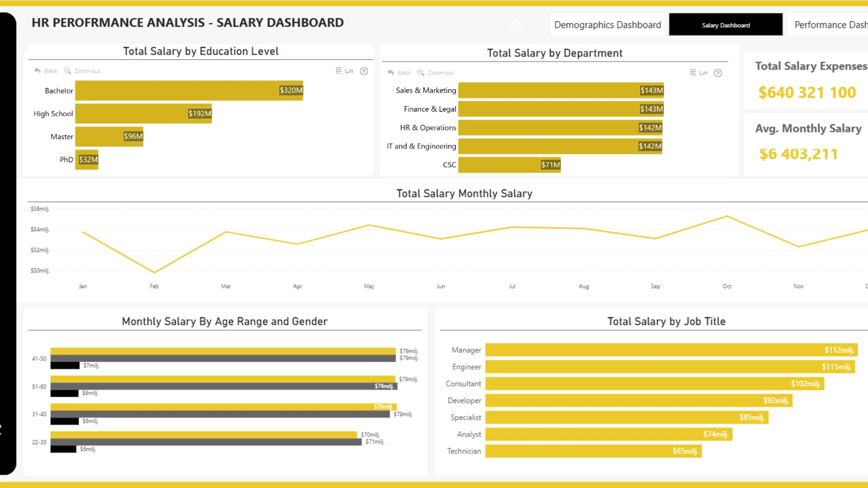Click the Manager job title bar
The height and width of the screenshot is (488, 868).
(671, 350)
